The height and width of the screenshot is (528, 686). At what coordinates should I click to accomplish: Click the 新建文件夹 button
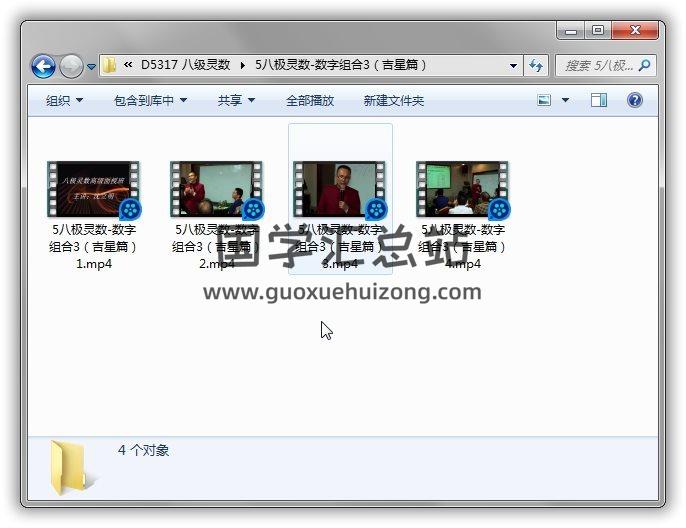(x=393, y=101)
